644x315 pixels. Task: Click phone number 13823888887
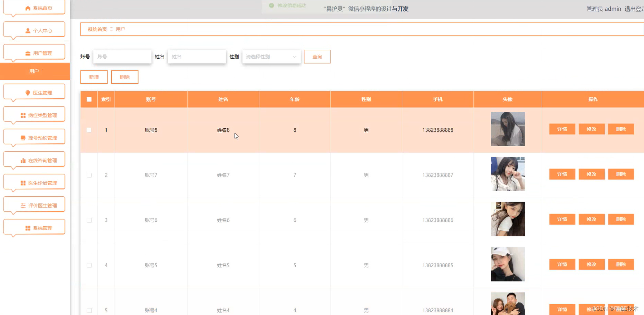[438, 175]
